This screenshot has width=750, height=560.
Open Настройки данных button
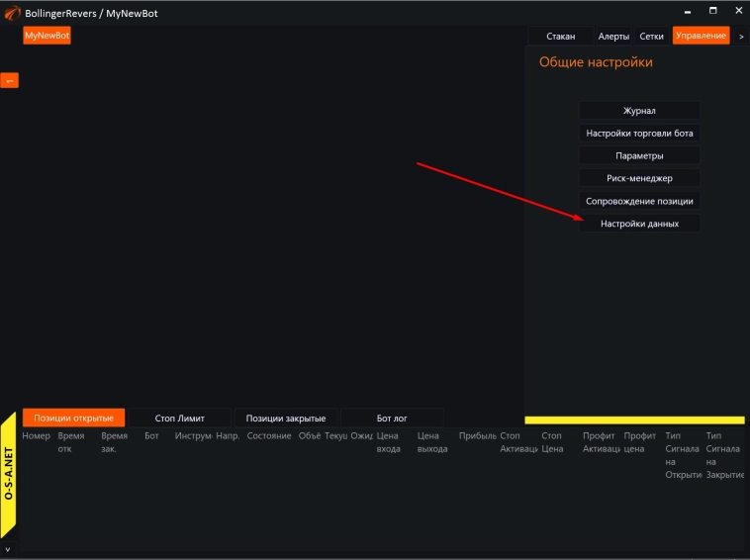[639, 224]
